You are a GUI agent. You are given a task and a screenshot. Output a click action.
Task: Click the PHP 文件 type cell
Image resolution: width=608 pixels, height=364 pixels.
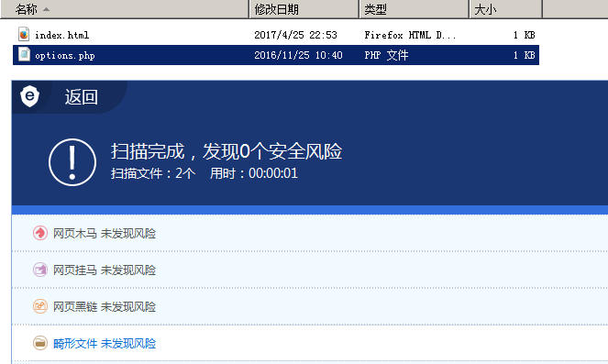pyautogui.click(x=386, y=55)
